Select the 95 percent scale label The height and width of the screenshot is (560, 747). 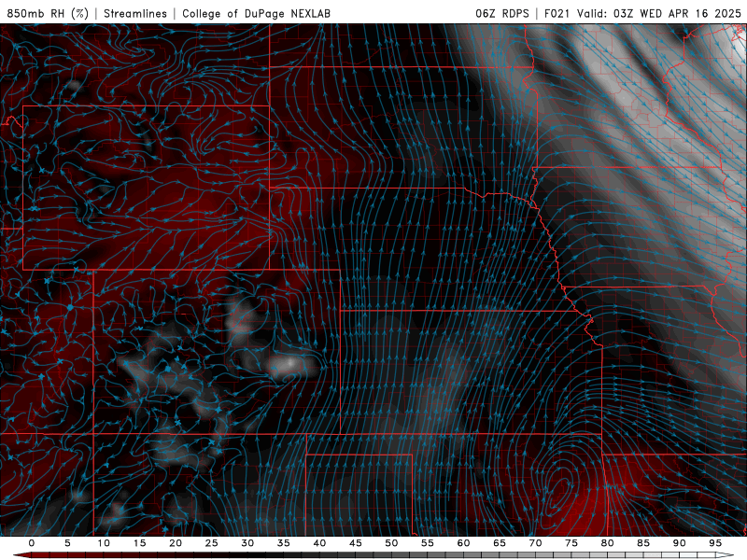click(715, 543)
